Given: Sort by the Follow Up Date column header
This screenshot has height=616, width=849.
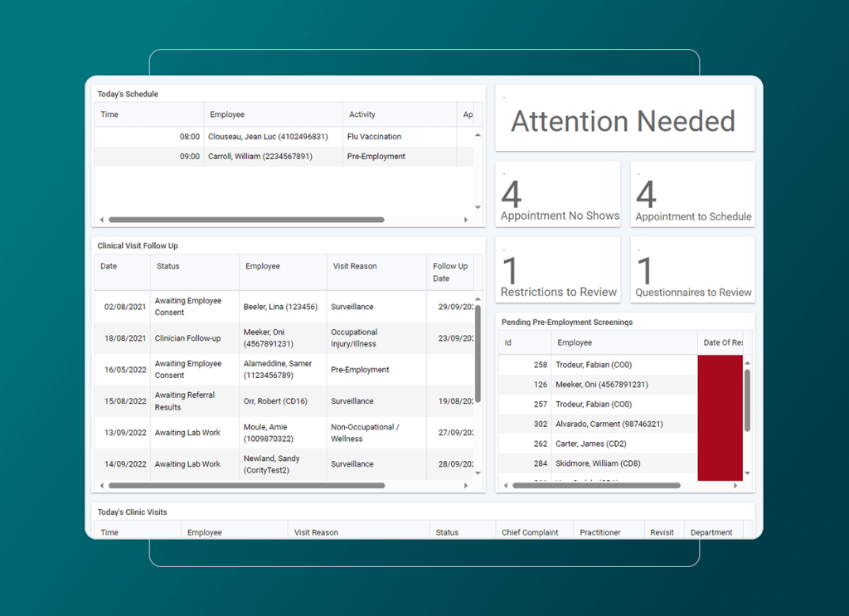Looking at the screenshot, I should coord(448,272).
